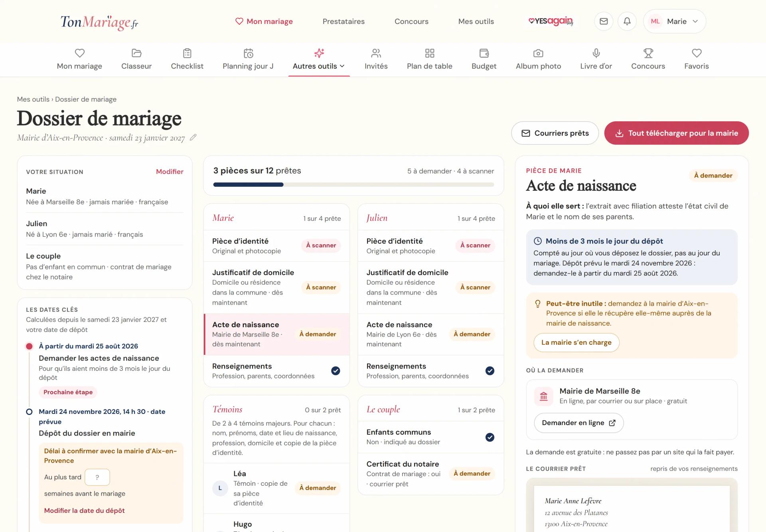Screen dimensions: 766x532
Task: Open Certificat du notaire row
Action: pyautogui.click(x=431, y=474)
